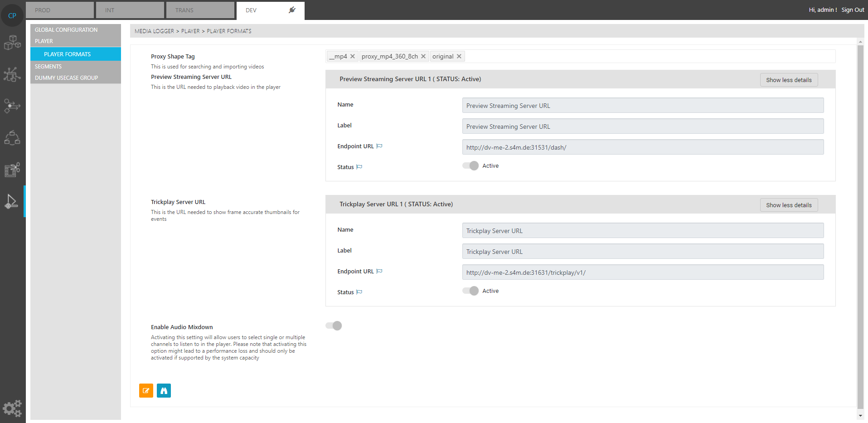Click the orange edit pencil button
This screenshot has height=423, width=868.
(146, 390)
